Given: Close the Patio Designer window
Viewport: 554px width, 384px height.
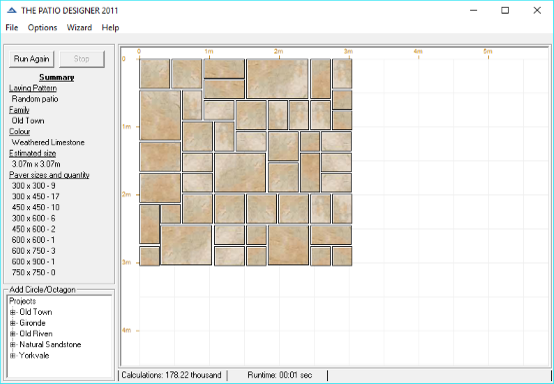Looking at the screenshot, I should [x=537, y=11].
